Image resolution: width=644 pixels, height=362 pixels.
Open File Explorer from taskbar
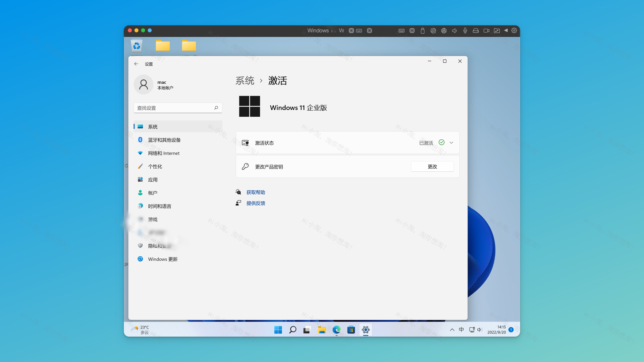[x=322, y=330]
